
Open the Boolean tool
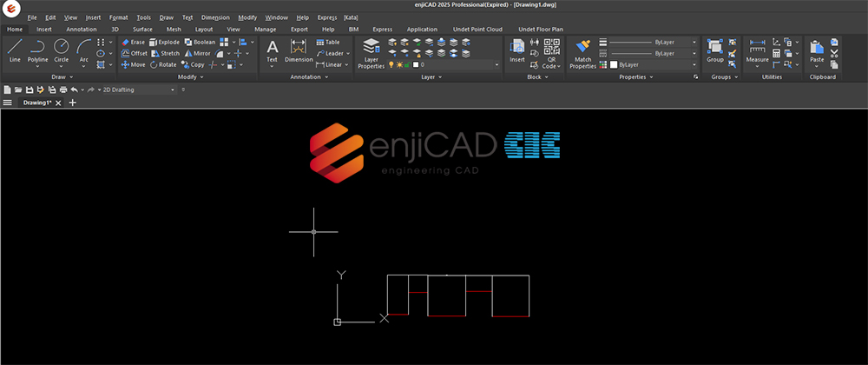[200, 42]
